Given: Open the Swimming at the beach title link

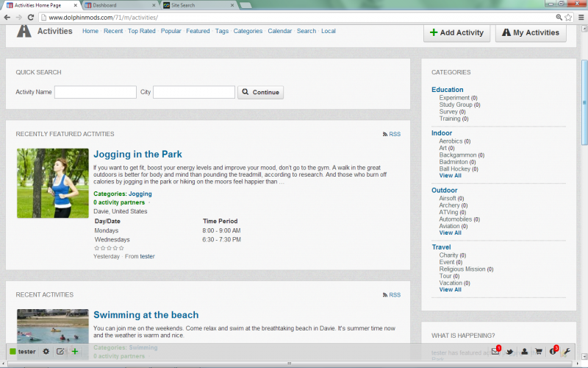Looking at the screenshot, I should click(x=146, y=315).
